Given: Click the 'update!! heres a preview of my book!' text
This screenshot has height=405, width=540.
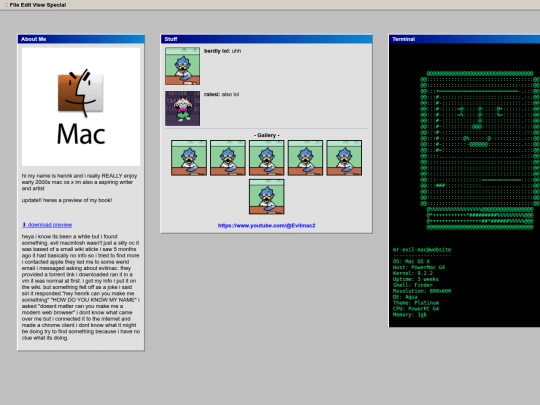Looking at the screenshot, I should [x=67, y=200].
